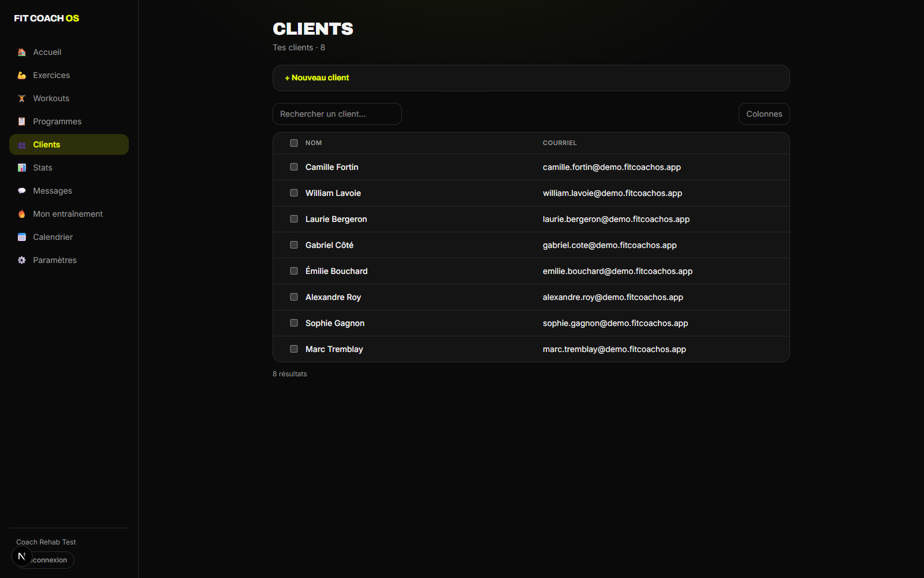This screenshot has width=924, height=578.
Task: Open the Calendrier page
Action: pyautogui.click(x=69, y=237)
